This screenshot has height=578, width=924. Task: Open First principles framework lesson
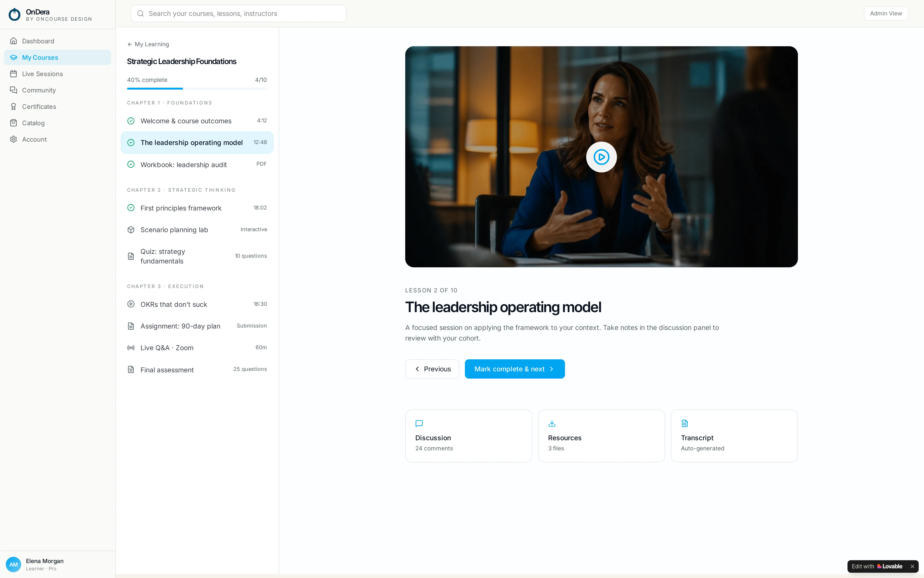[197, 208]
